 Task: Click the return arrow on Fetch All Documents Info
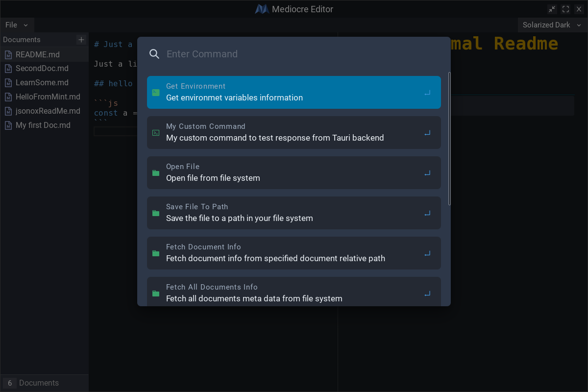click(427, 293)
